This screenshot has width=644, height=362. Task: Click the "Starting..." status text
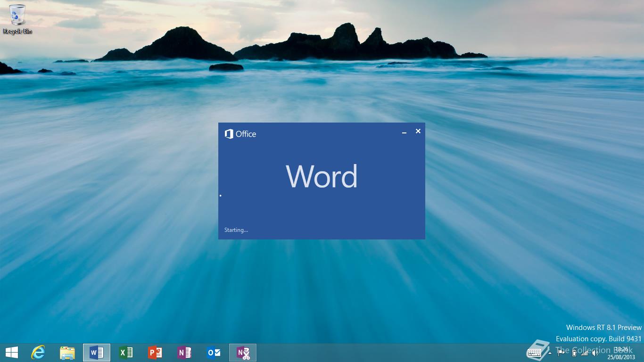coord(236,230)
